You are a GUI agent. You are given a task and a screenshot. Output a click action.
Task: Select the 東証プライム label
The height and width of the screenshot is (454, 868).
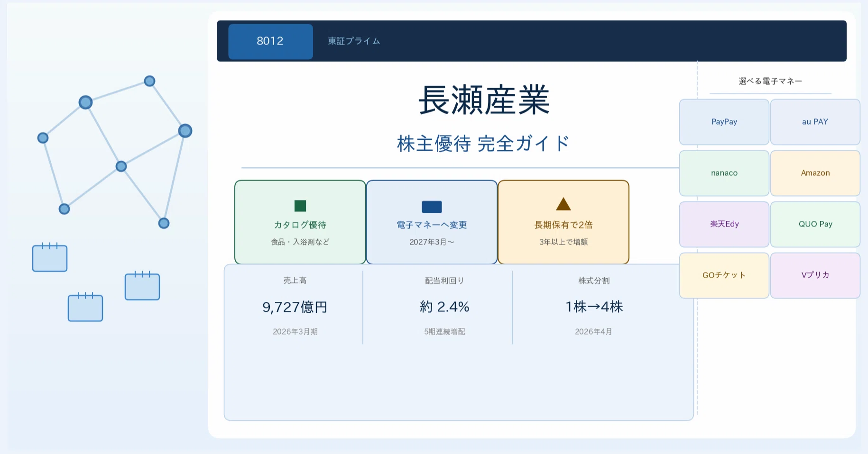click(x=354, y=41)
